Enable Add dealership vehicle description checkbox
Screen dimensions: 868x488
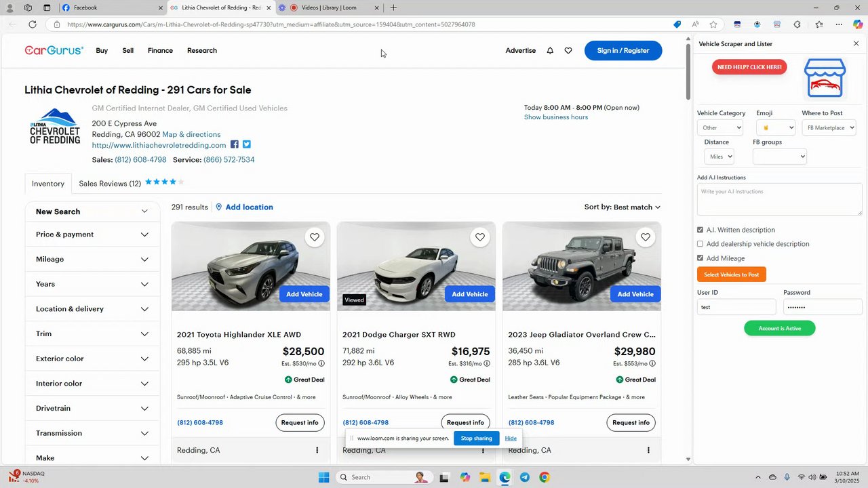coord(700,244)
